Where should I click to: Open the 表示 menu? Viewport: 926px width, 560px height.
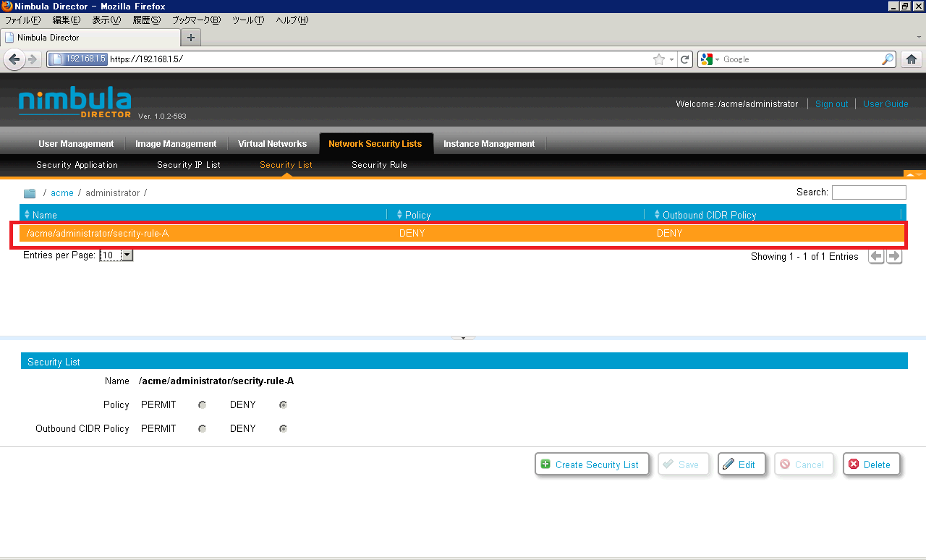click(106, 20)
